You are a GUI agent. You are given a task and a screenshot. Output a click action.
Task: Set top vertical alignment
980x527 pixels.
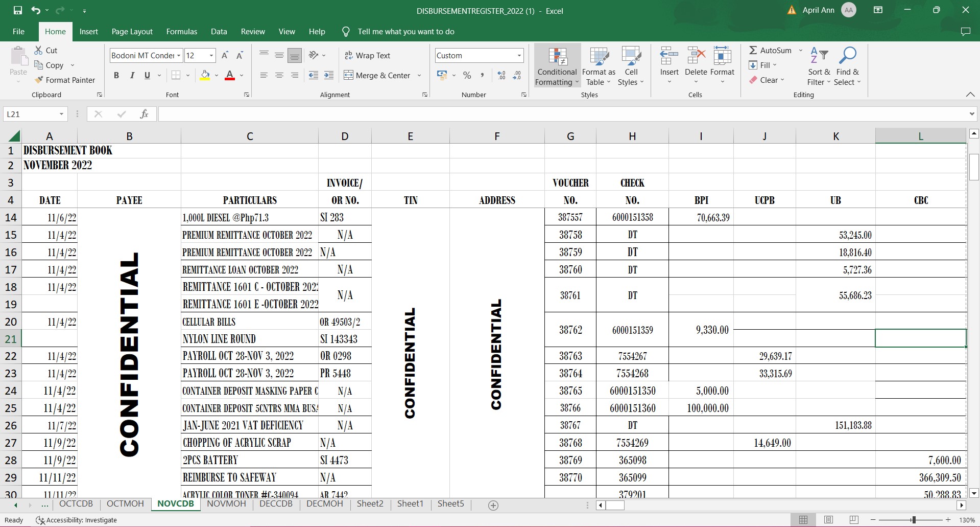tap(264, 55)
